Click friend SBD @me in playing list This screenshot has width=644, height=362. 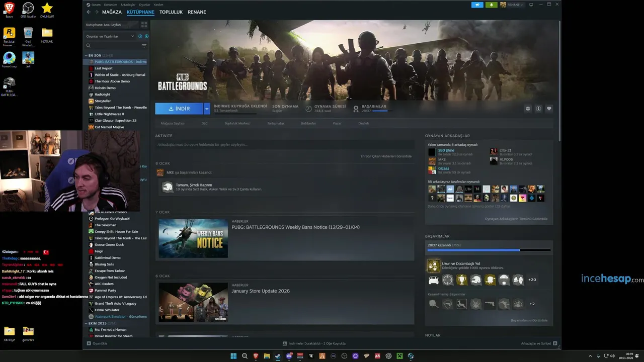[446, 150]
